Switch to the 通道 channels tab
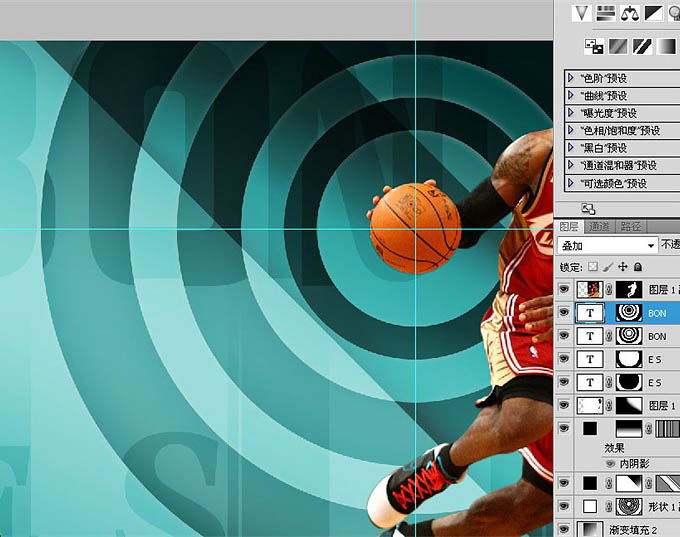Screen dimensions: 680x537 pos(599,226)
